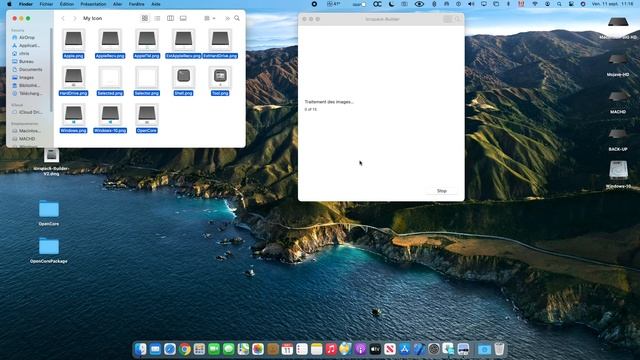The width and height of the screenshot is (640, 360).
Task: Open Wi-Fi status menu
Action: [x=535, y=4]
